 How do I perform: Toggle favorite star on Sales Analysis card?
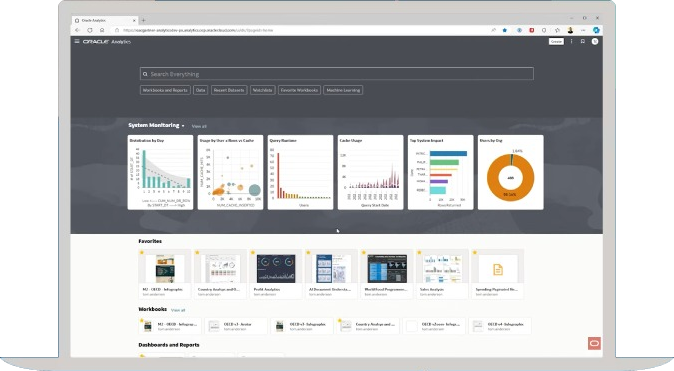point(419,252)
